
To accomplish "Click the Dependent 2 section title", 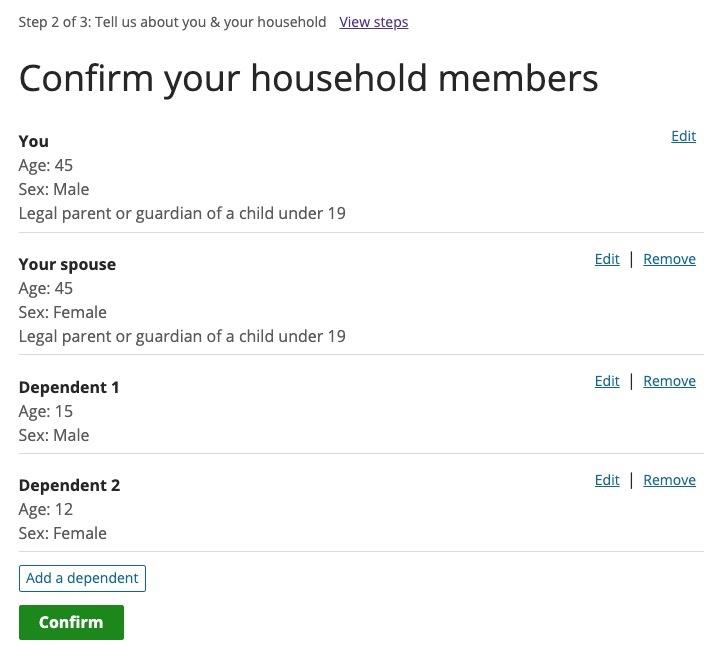I will point(69,485).
